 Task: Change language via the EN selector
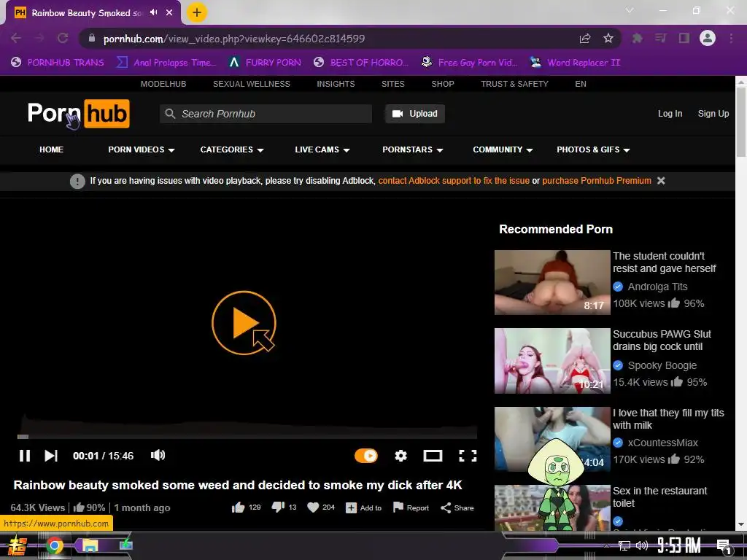[580, 84]
